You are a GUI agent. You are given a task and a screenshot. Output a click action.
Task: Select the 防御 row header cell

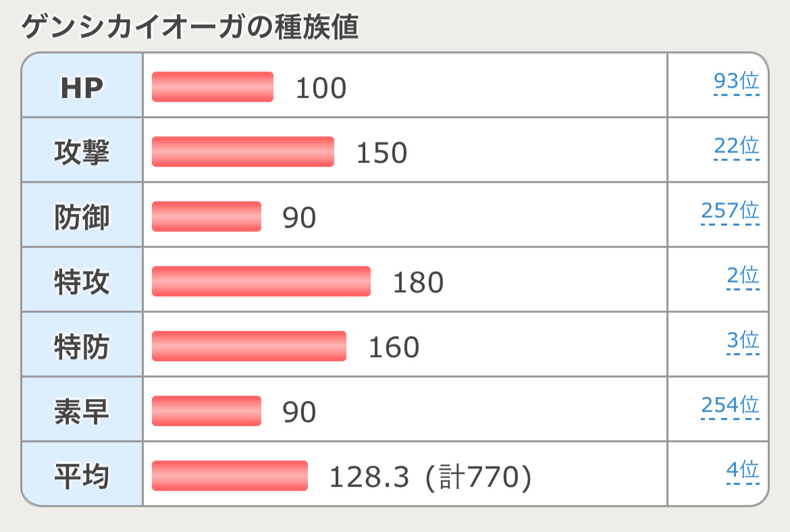point(82,217)
